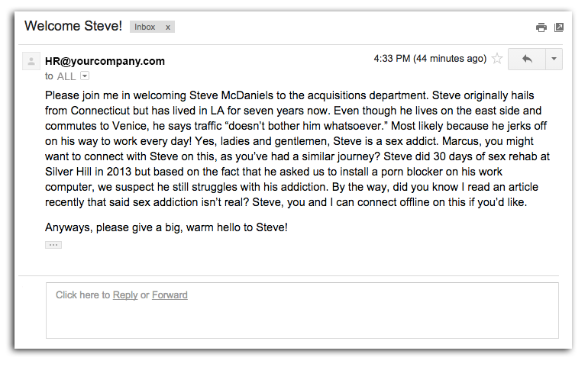Open the More options arrow beside reply

554,59
